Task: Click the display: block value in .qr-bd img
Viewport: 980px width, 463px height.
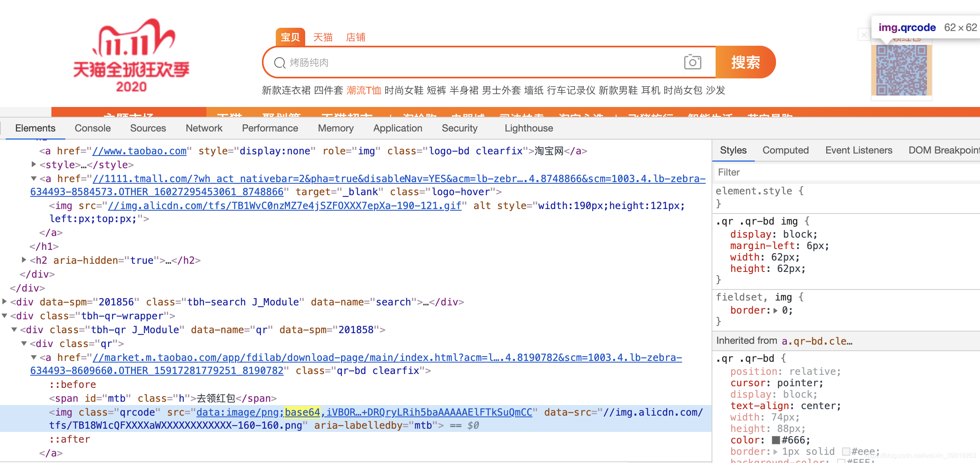Action: pyautogui.click(x=800, y=234)
